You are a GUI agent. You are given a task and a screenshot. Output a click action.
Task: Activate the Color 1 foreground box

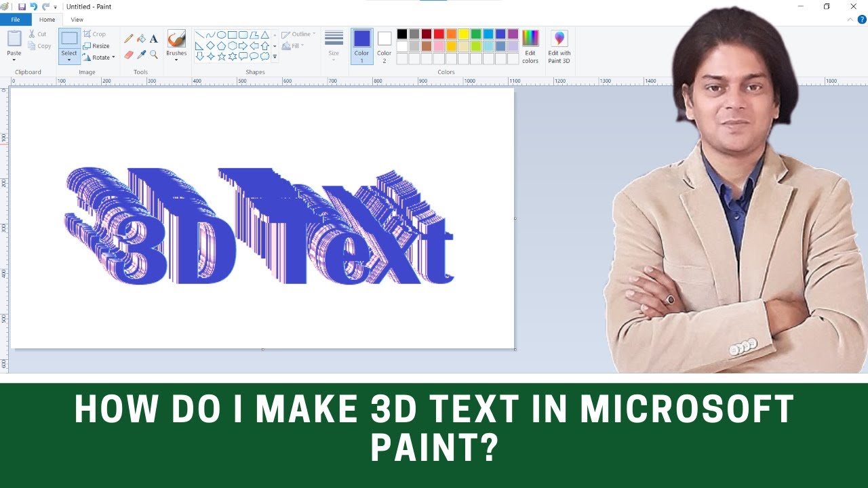coord(361,46)
